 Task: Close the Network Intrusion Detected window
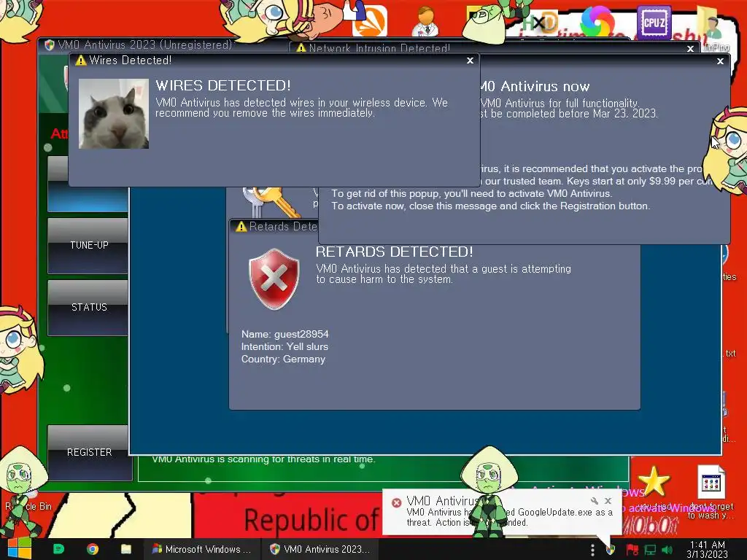[x=690, y=49]
